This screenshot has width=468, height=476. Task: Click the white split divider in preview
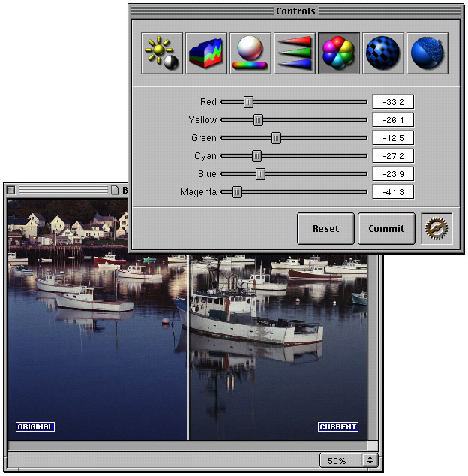187,347
